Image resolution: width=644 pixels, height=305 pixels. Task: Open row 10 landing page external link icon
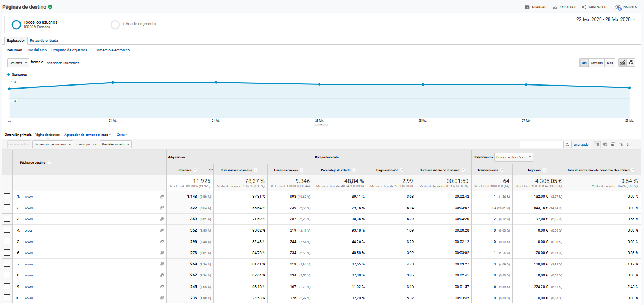click(162, 298)
